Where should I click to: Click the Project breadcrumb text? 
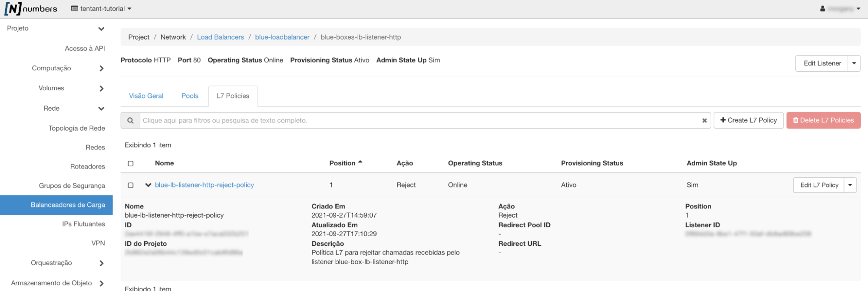(x=139, y=37)
